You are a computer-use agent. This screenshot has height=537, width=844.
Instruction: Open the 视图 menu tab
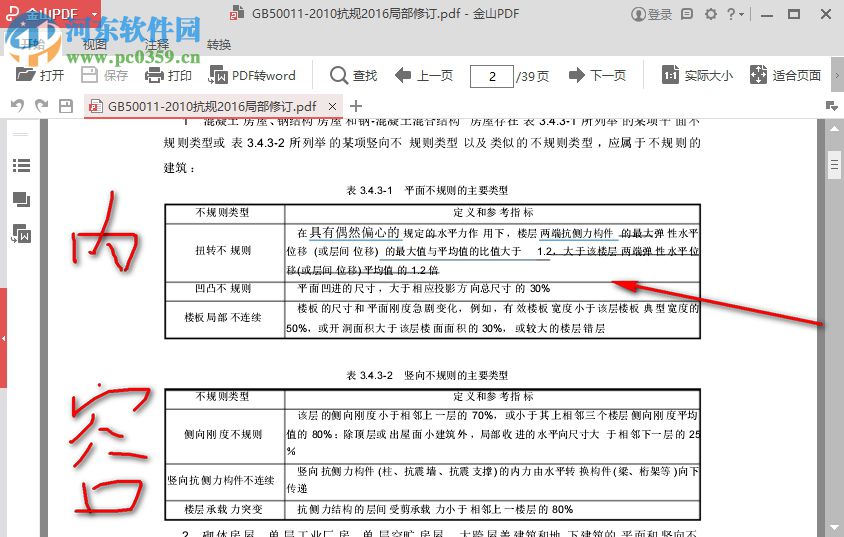(x=95, y=45)
